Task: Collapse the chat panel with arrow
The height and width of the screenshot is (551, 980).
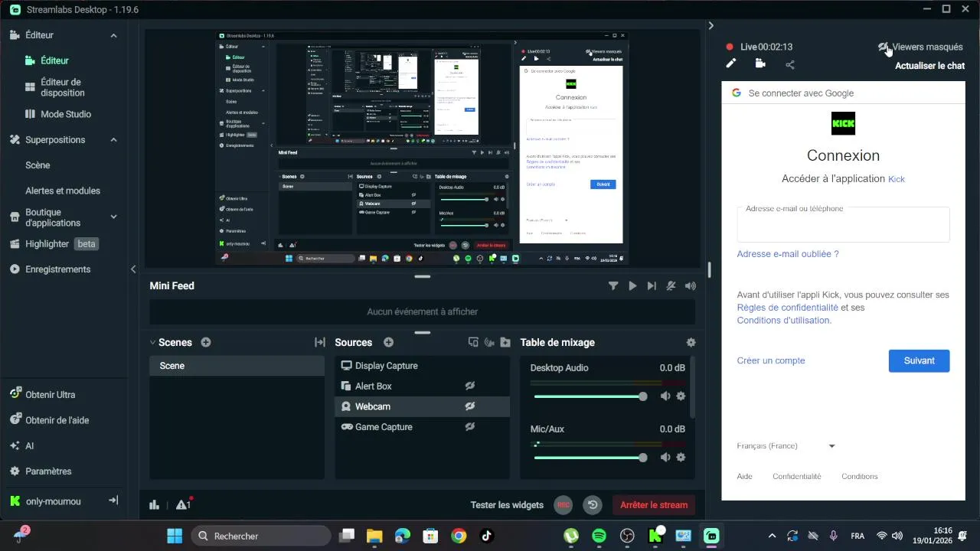Action: coord(711,26)
